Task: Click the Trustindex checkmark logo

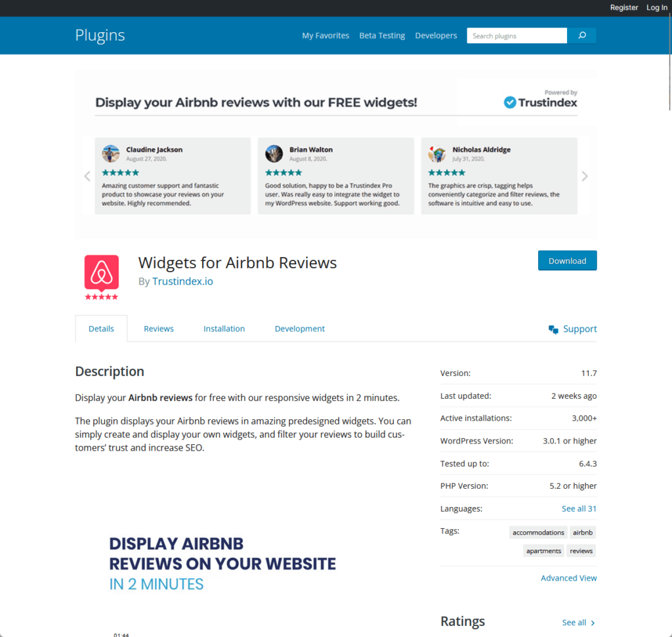Action: coord(509,102)
